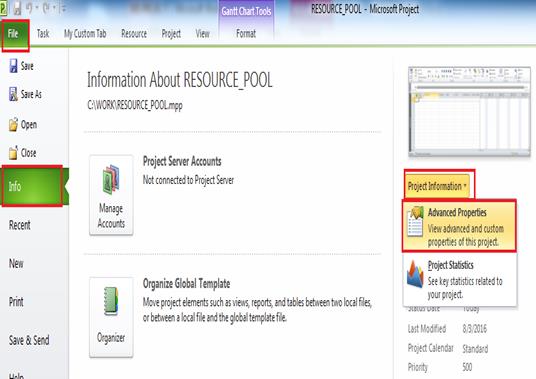
Task: Choose Advanced Properties from the dropdown
Action: click(459, 226)
